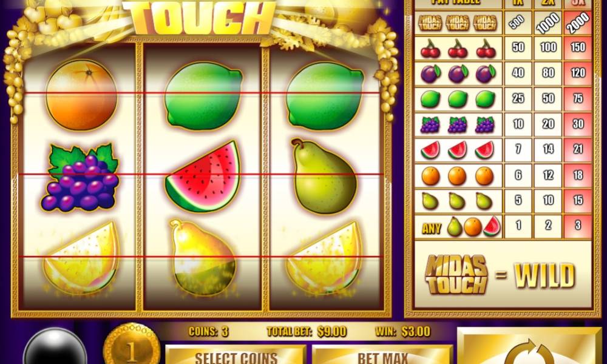Click the Total Bet $9.00 display
The height and width of the screenshot is (364, 607).
click(306, 331)
